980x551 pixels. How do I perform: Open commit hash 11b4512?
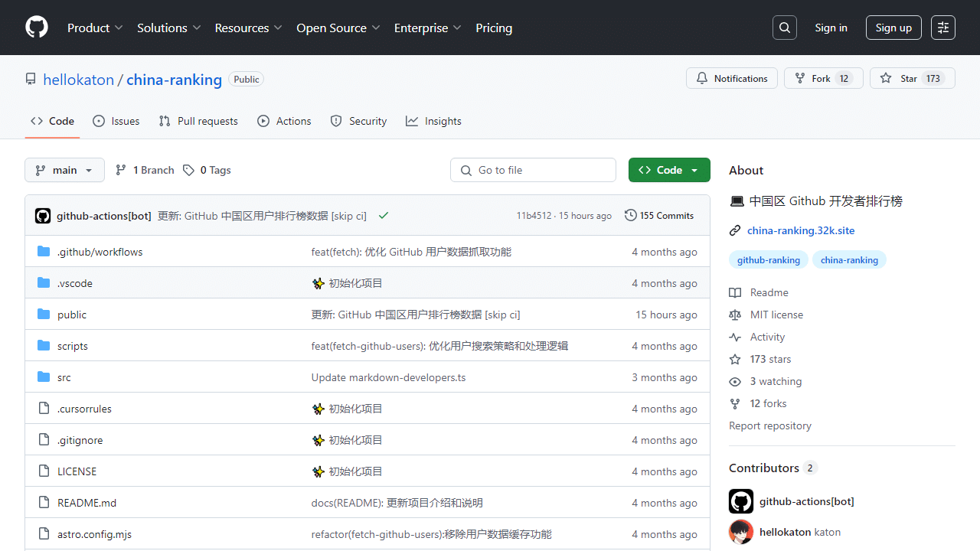coord(534,216)
